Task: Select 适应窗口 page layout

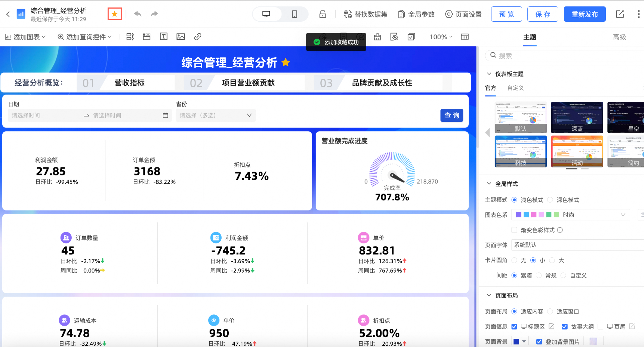Action: [550, 311]
